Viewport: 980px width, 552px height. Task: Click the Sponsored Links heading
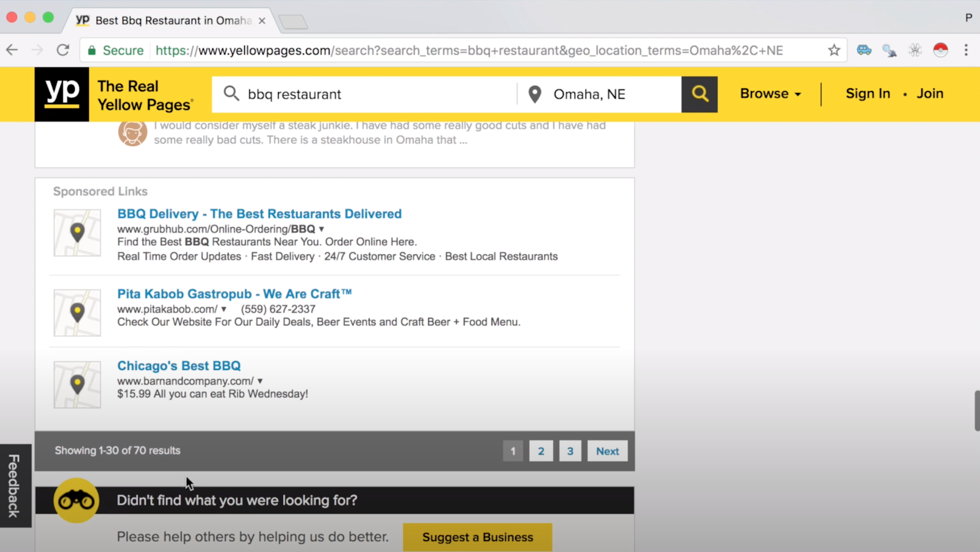click(100, 191)
